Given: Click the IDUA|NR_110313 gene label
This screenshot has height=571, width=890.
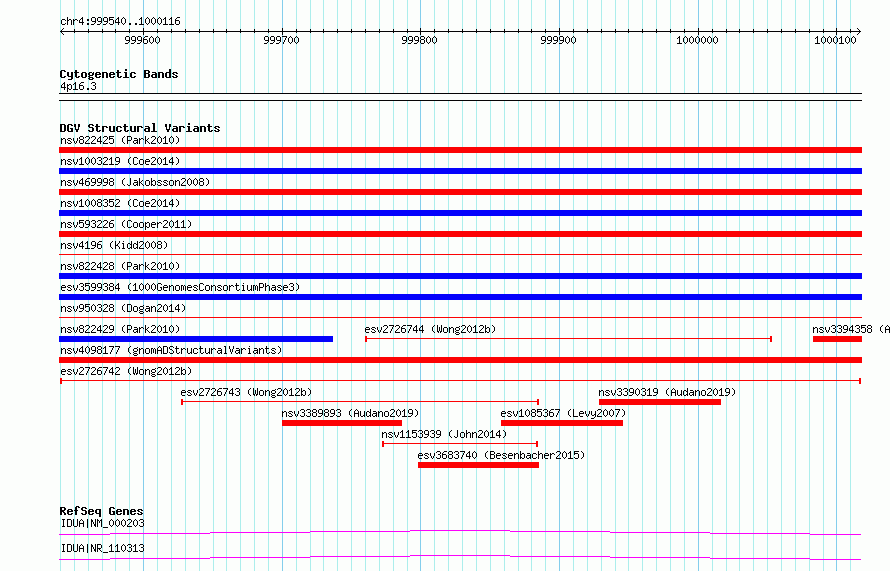Looking at the screenshot, I should [102, 548].
